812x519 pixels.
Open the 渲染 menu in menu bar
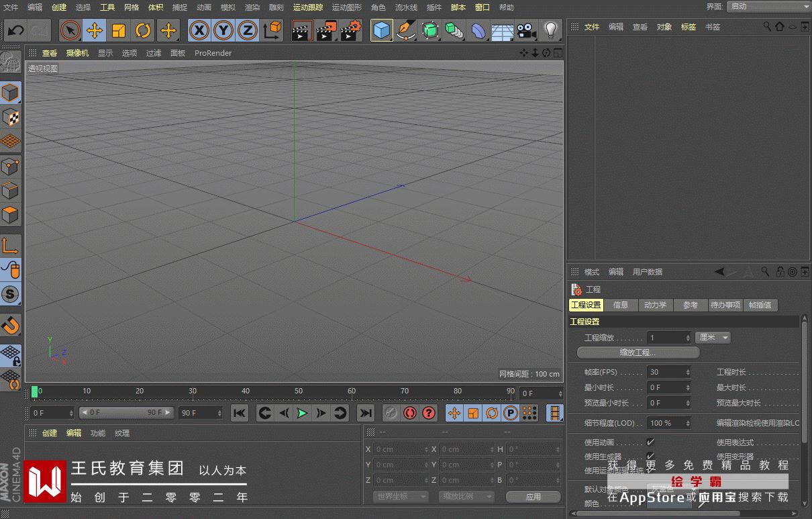(252, 7)
